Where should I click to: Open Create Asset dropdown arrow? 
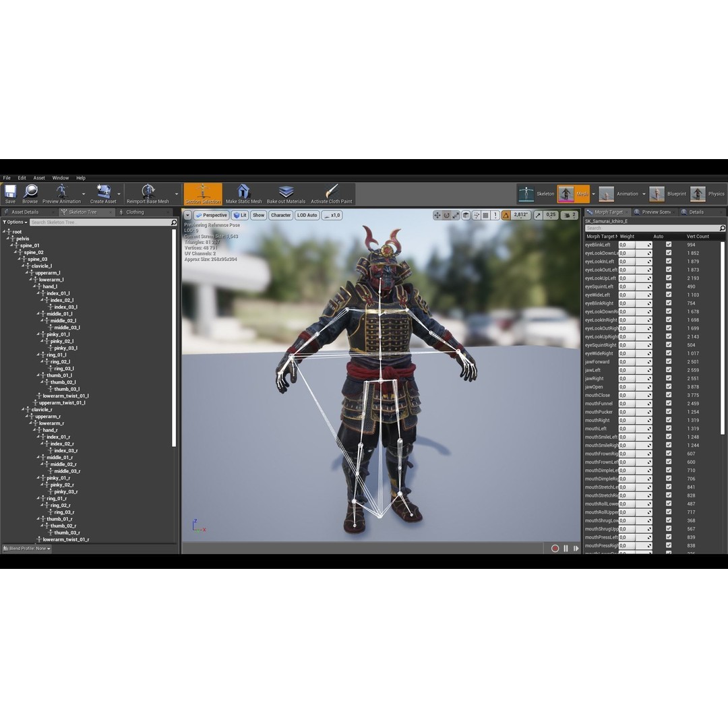pos(119,194)
